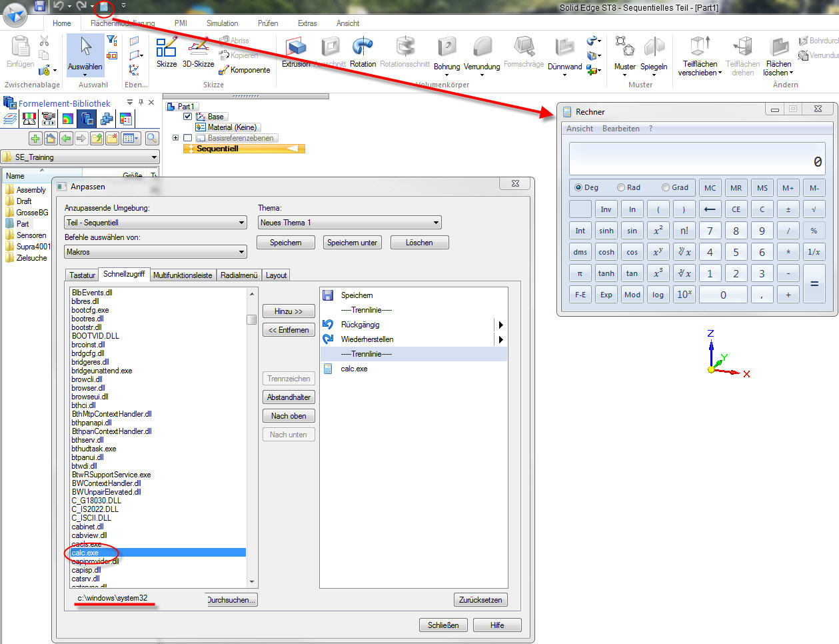Screen dimensions: 839x644
Task: Open the Simulation ribbon tab
Action: pos(223,23)
